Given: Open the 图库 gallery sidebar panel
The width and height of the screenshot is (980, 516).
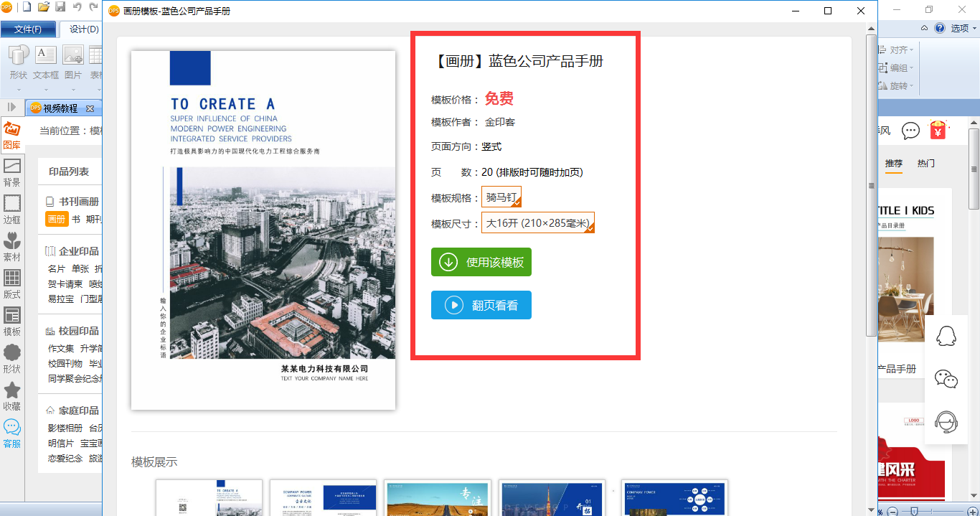Looking at the screenshot, I should [x=11, y=136].
